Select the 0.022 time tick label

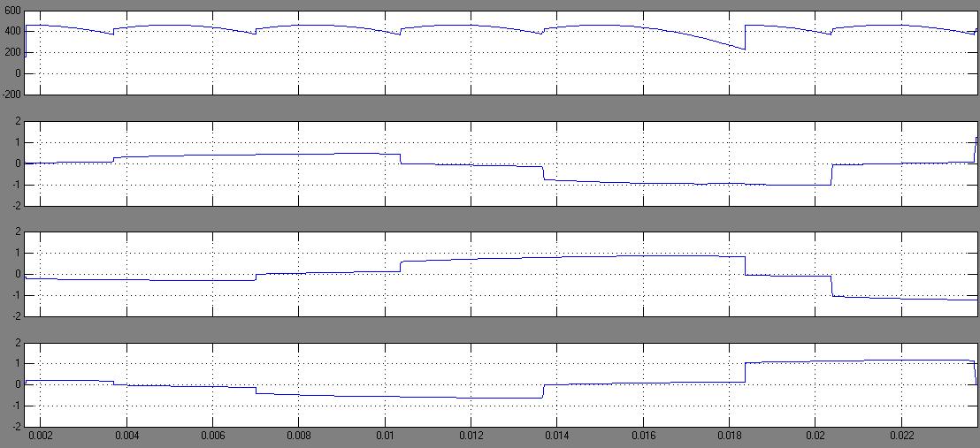point(902,435)
